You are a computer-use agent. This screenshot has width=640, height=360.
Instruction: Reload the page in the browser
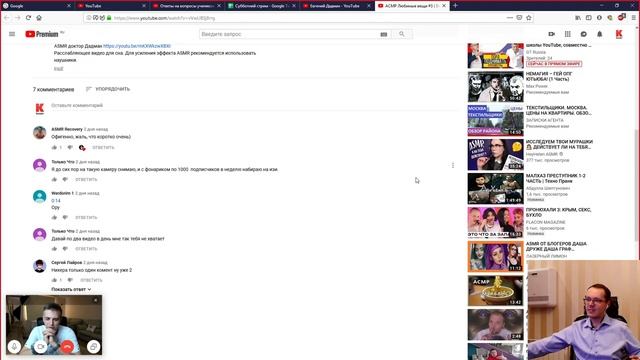(28, 18)
